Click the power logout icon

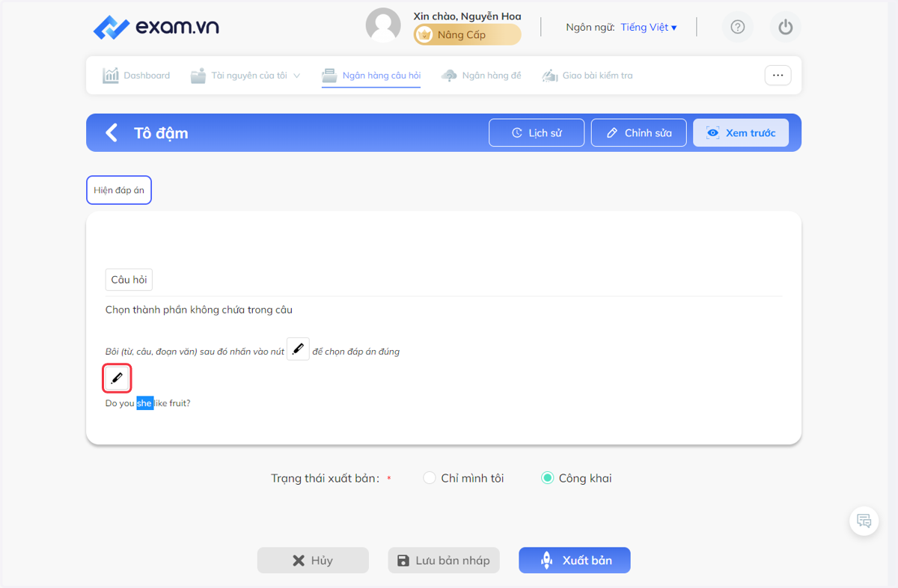coord(785,27)
